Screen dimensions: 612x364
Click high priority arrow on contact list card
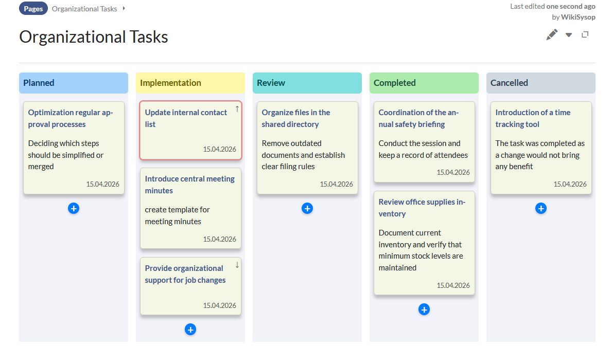(237, 108)
